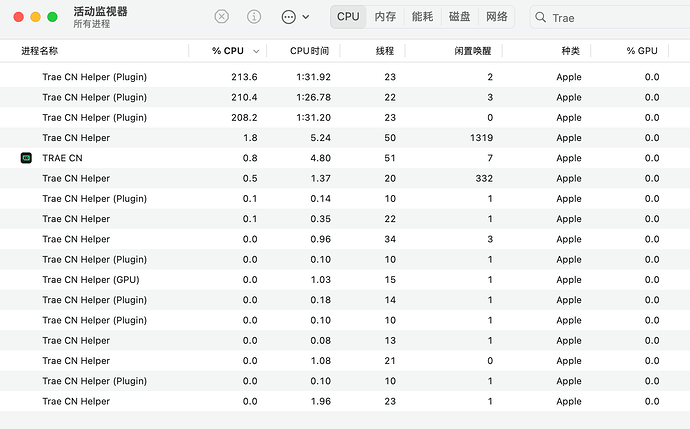Switch to the 网络 tab

[x=496, y=17]
